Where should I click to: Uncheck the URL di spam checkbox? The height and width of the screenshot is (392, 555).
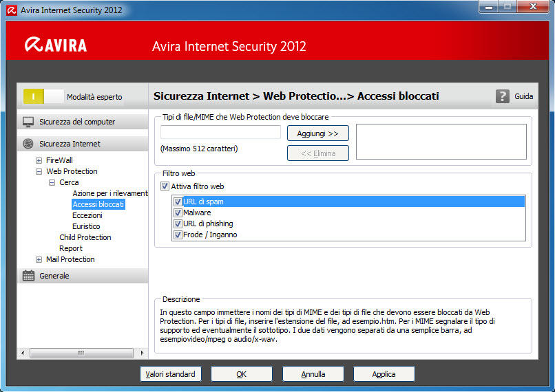click(x=178, y=202)
